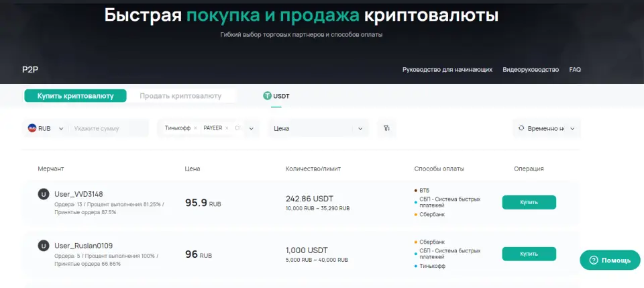This screenshot has height=288, width=644.
Task: Click the RUB flag currency icon
Action: coord(32,128)
